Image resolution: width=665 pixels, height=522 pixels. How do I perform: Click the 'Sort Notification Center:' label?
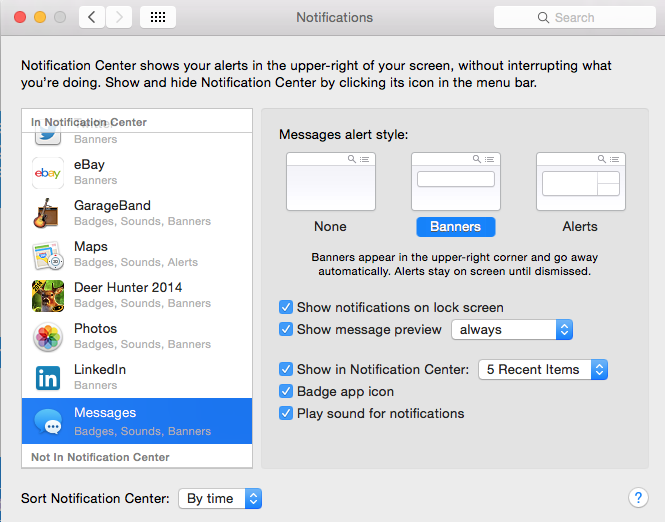click(x=95, y=498)
